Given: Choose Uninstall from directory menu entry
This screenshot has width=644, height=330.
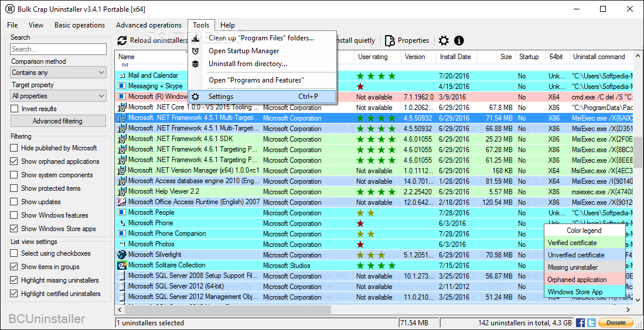Looking at the screenshot, I should click(x=262, y=64).
